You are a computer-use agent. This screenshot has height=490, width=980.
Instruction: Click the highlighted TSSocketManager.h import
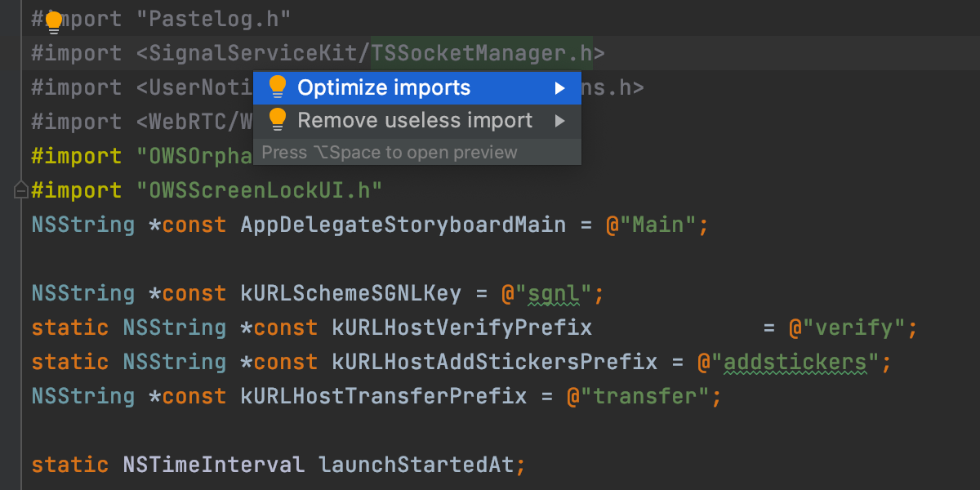(482, 54)
